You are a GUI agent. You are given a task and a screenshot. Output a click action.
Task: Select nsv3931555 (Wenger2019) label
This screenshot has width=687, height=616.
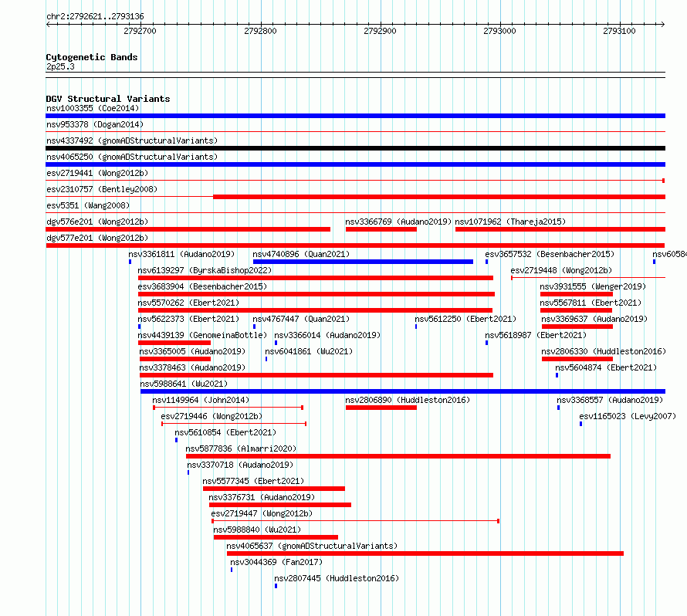(x=593, y=286)
